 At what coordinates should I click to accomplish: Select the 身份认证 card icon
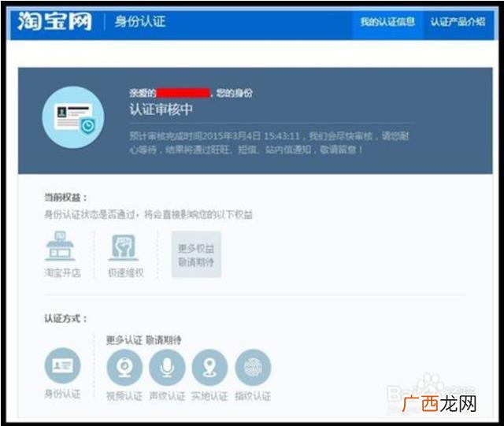(63, 365)
